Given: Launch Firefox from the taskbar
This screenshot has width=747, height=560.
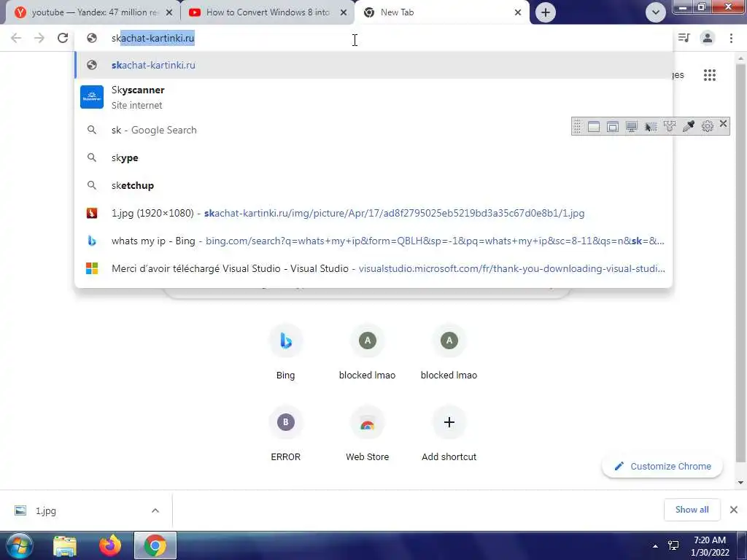Looking at the screenshot, I should point(110,545).
